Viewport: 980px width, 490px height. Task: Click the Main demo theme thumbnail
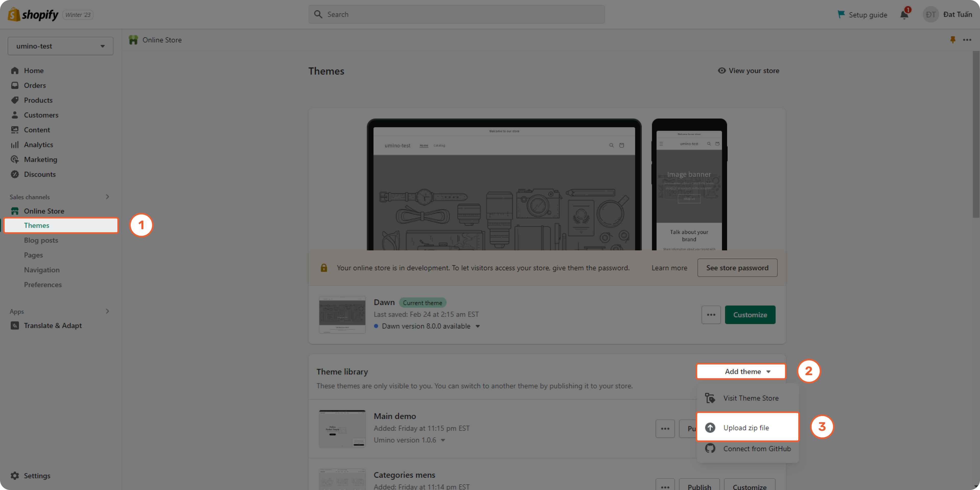[342, 428]
